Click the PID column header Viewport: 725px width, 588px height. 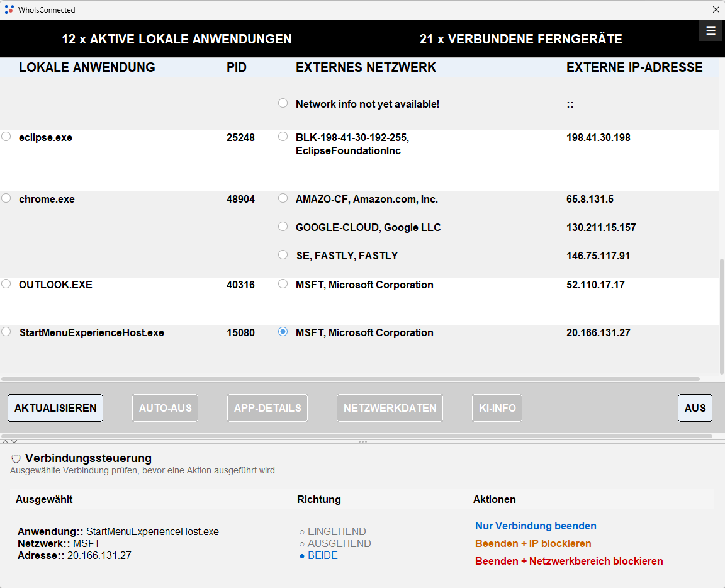pyautogui.click(x=236, y=67)
